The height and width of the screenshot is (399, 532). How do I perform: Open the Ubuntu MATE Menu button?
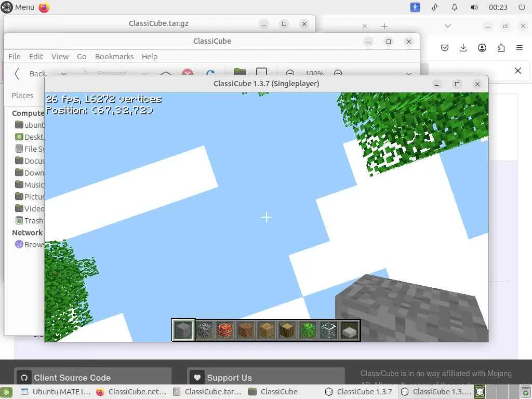pyautogui.click(x=18, y=7)
